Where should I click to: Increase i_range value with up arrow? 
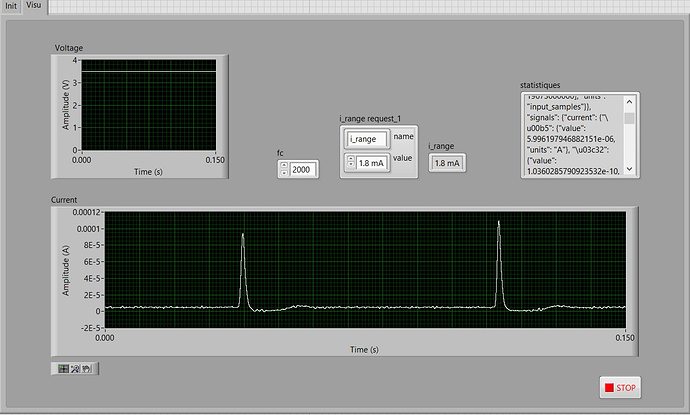(351, 159)
